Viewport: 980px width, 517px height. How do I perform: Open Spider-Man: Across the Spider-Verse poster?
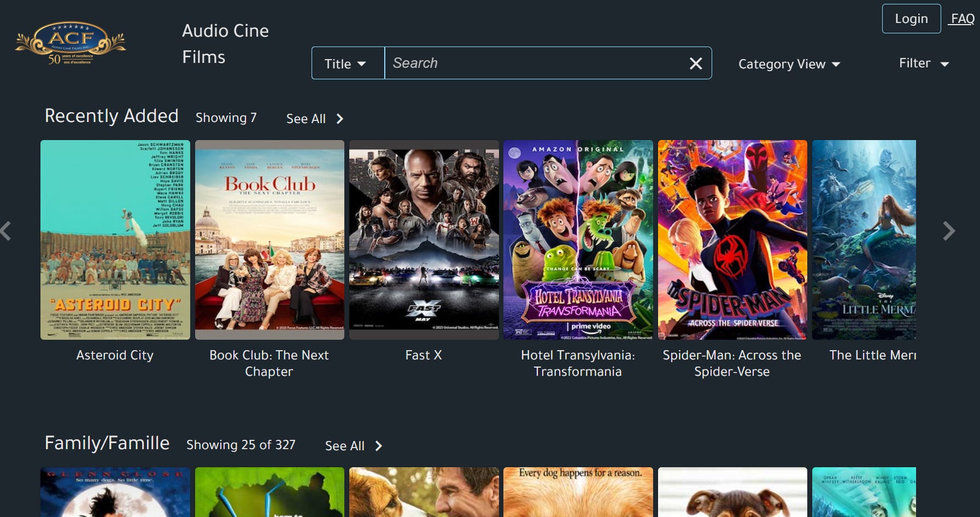(732, 240)
